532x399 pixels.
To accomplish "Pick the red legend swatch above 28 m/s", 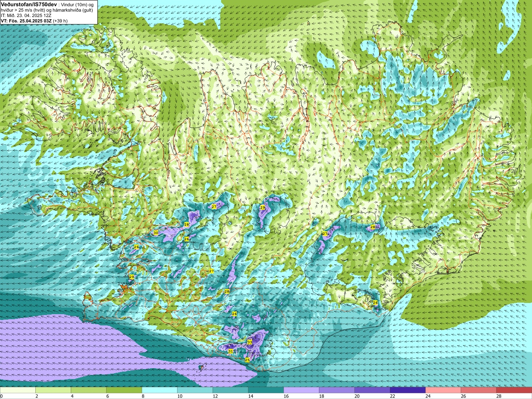I will [514, 390].
